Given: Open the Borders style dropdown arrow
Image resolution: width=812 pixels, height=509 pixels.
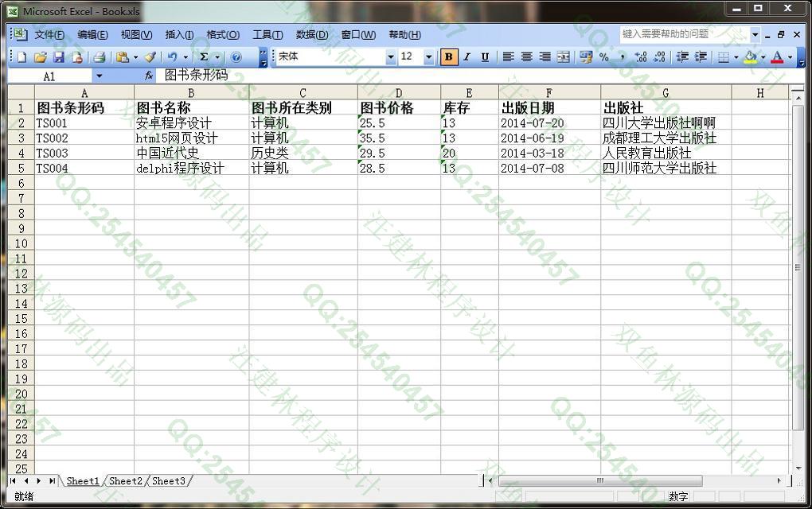Looking at the screenshot, I should click(736, 57).
